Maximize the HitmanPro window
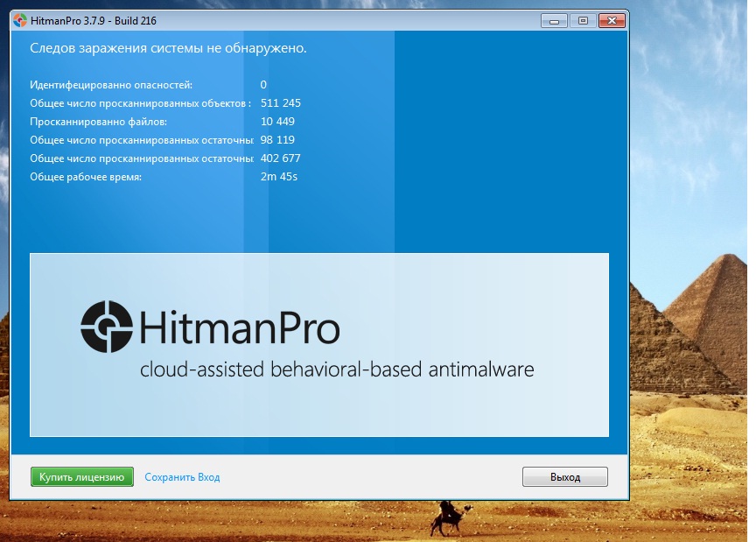Screen dimensions: 756x542 click(583, 21)
